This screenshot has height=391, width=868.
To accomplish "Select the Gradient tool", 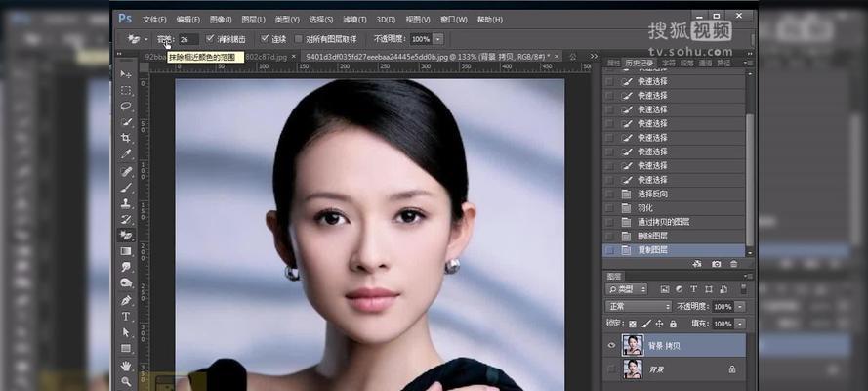I will [x=126, y=251].
